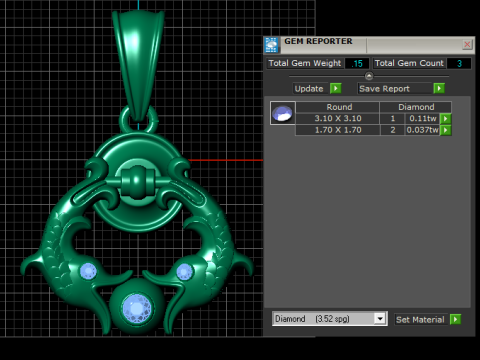Select the round diamond gem thumbnail
Screen dimensions: 480x360
[282, 113]
